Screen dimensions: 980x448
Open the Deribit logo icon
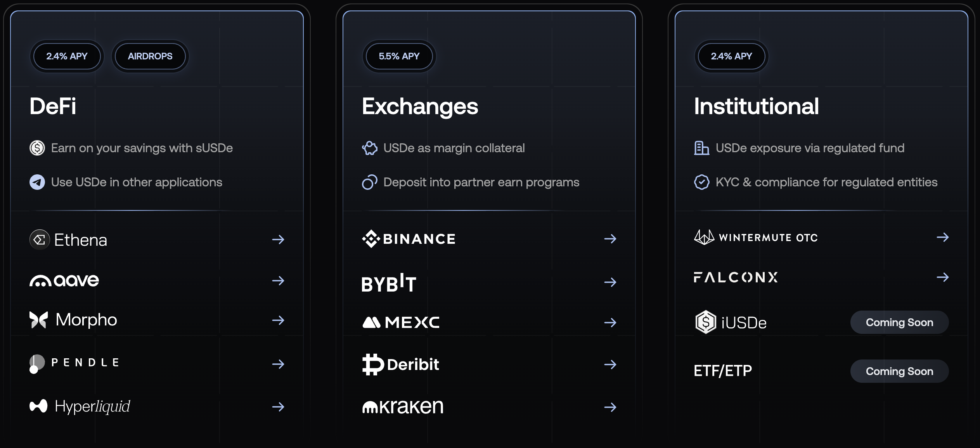(373, 364)
